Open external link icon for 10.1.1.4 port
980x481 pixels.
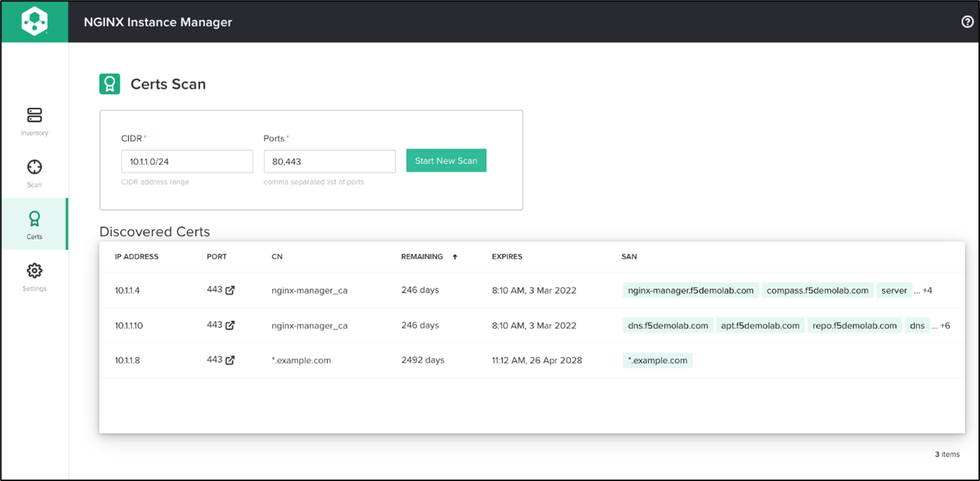tap(230, 290)
